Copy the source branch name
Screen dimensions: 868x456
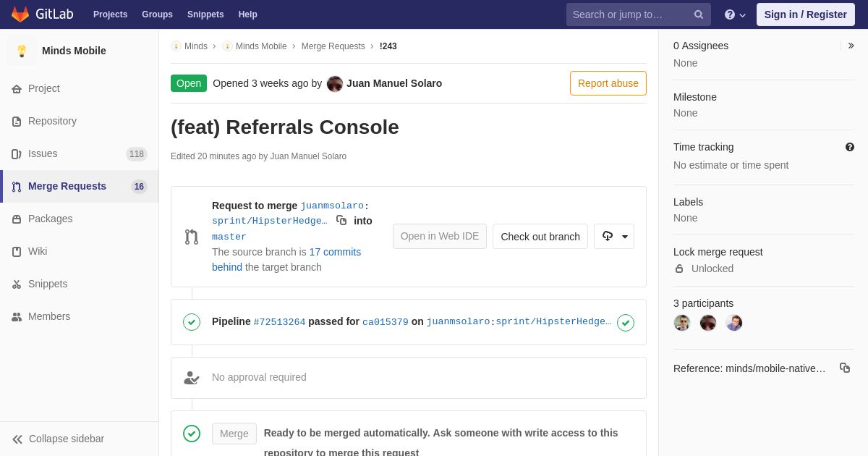tap(341, 220)
